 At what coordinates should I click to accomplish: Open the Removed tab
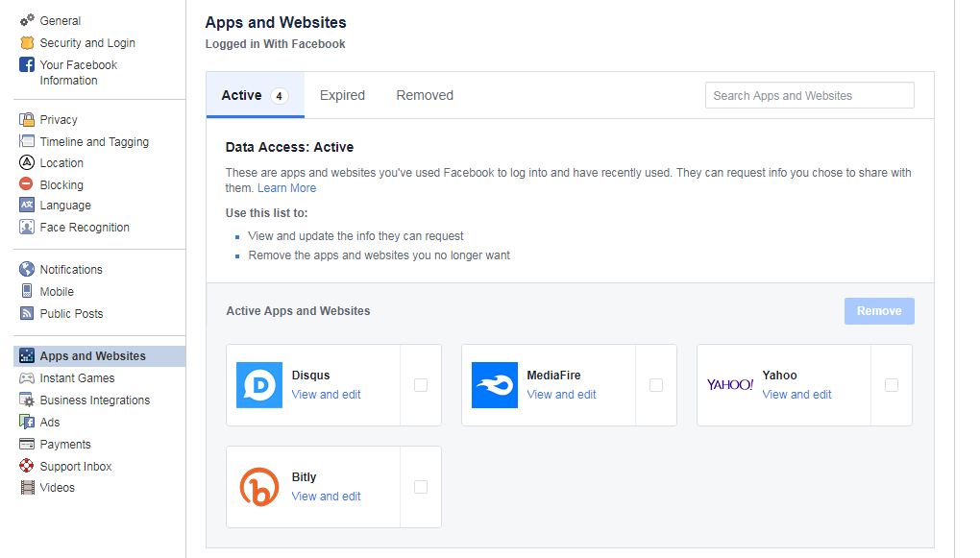coord(425,95)
